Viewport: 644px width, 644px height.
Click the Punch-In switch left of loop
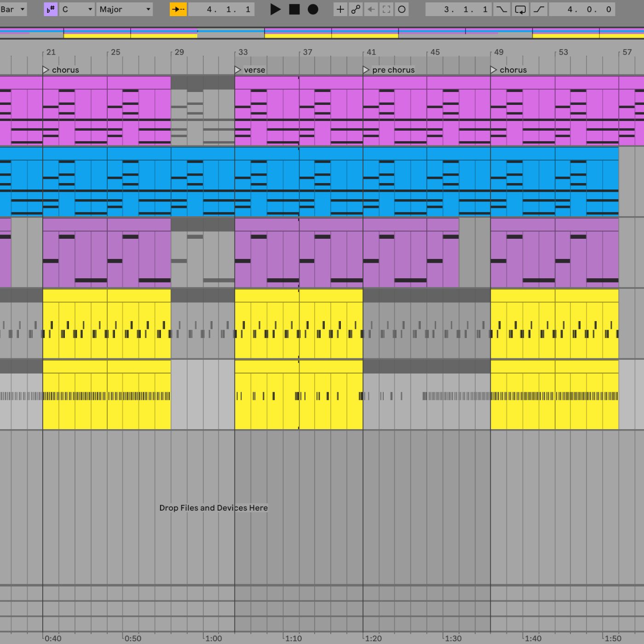501,9
